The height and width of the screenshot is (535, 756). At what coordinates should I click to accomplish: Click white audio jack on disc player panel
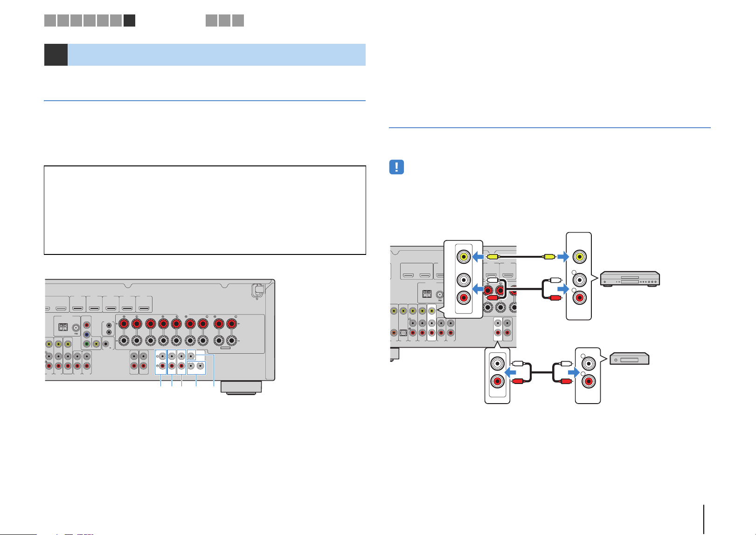coord(579,280)
